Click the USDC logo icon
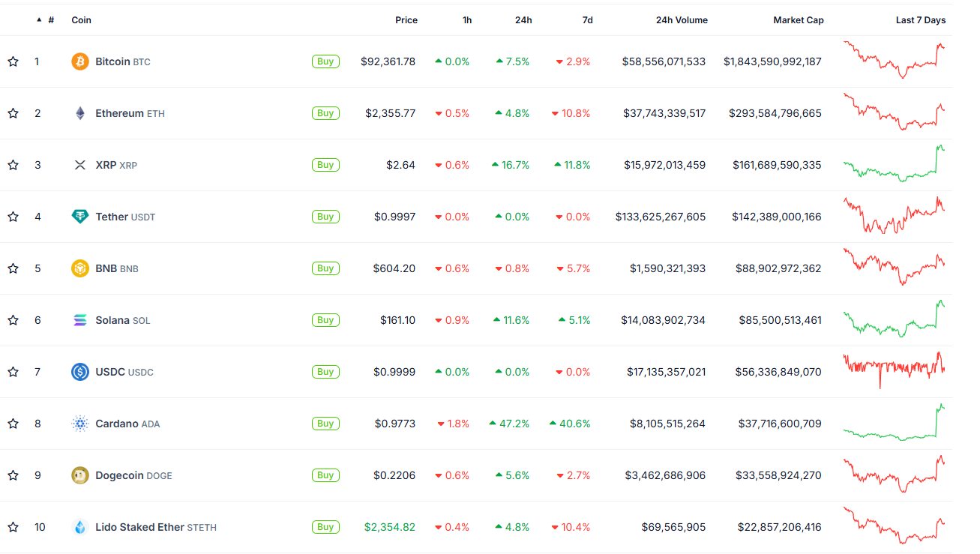The width and height of the screenshot is (980, 554). [x=80, y=372]
